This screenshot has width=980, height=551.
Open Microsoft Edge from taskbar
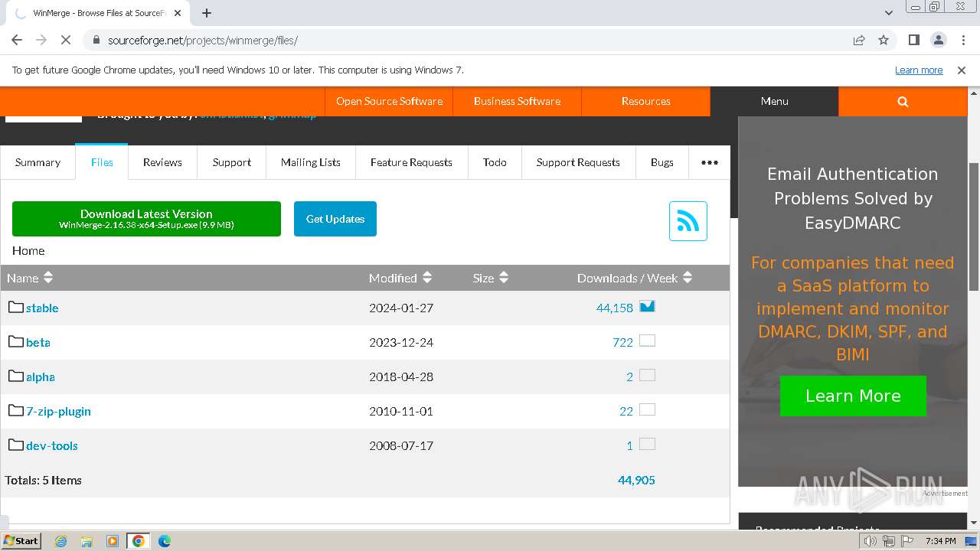coord(164,541)
